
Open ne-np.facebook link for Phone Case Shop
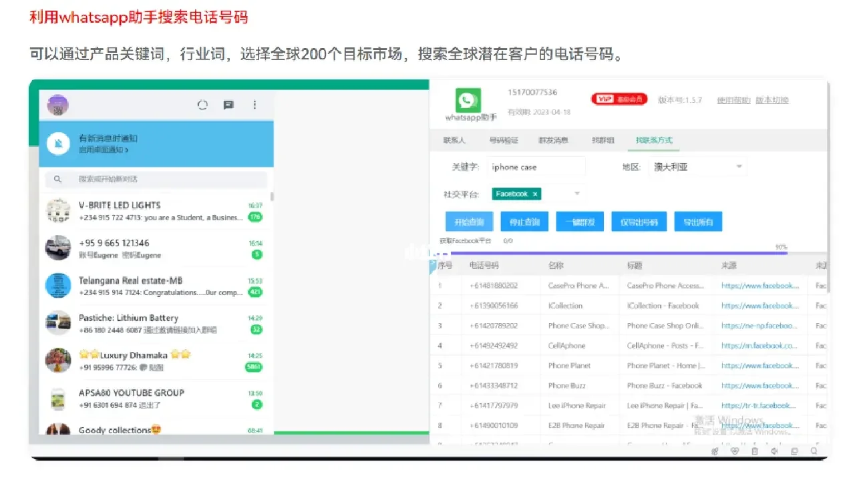[x=759, y=326]
